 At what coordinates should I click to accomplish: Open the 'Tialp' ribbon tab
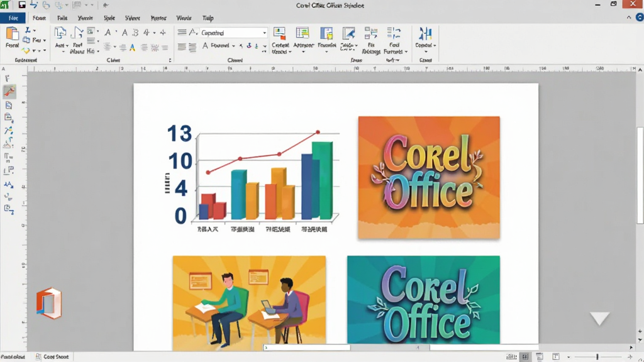(208, 18)
